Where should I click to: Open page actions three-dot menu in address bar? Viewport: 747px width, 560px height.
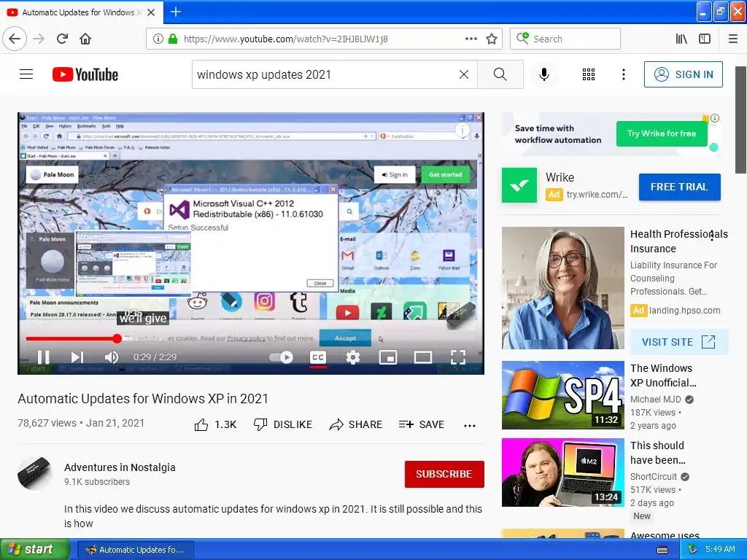click(x=471, y=39)
